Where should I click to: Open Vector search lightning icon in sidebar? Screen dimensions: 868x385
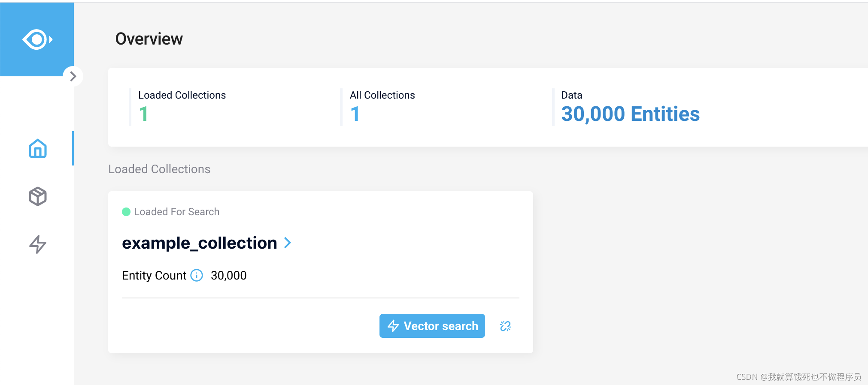[x=38, y=244]
